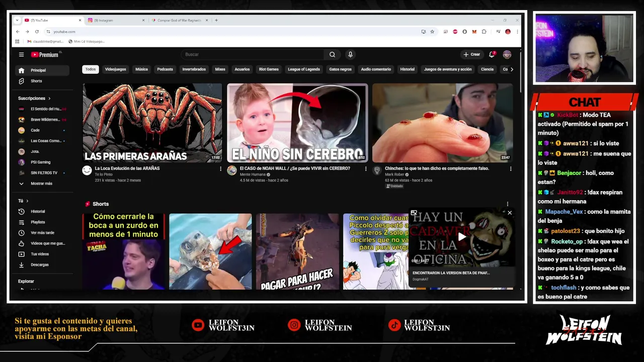Play the miniplayer FNAF video

point(462,237)
